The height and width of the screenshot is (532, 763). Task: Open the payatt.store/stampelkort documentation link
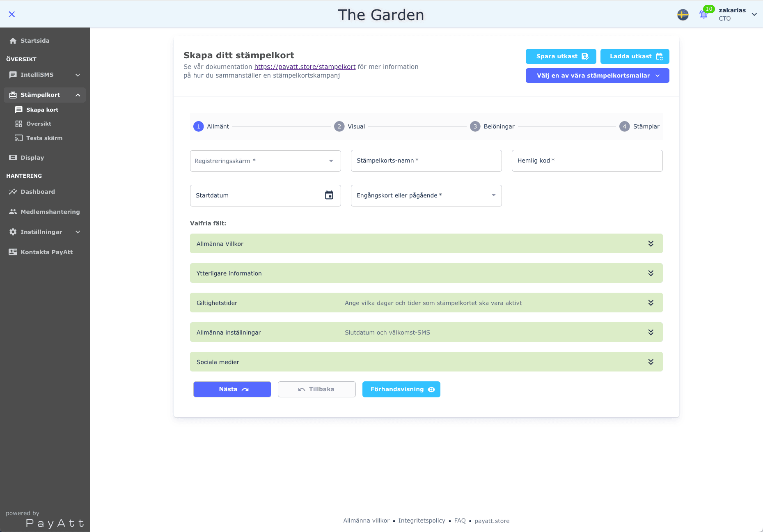coord(305,67)
